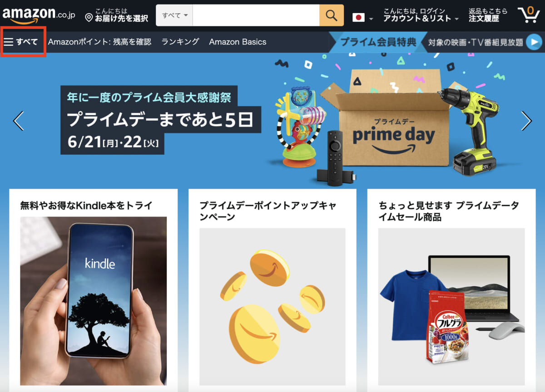Click the Japan flag icon
Viewport: 545px width, 392px height.
click(x=359, y=18)
